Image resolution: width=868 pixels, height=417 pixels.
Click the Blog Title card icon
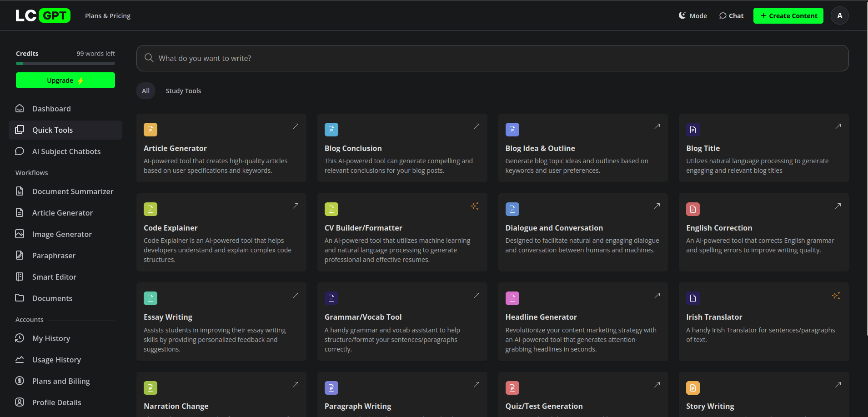[x=693, y=130]
